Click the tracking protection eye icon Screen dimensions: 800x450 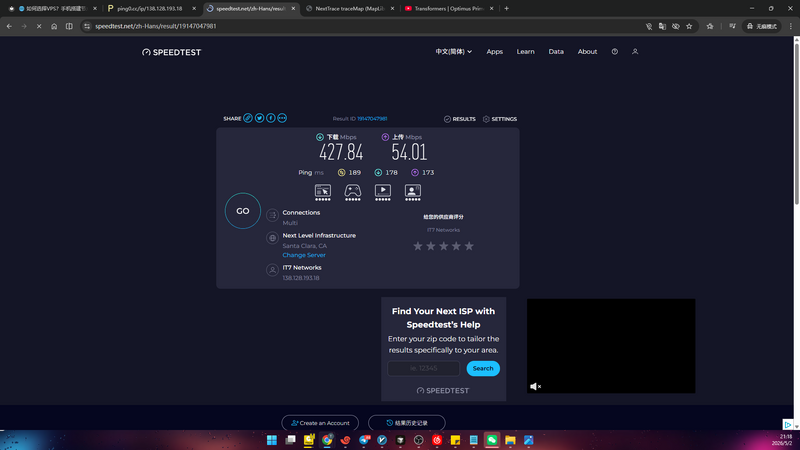(676, 26)
